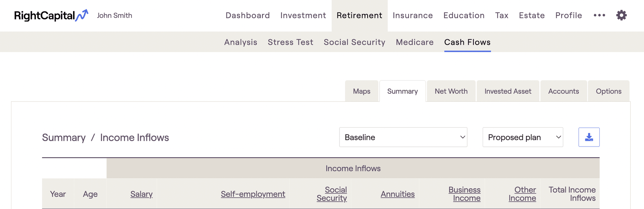Open the Baseline scenario dropdown

tap(403, 137)
